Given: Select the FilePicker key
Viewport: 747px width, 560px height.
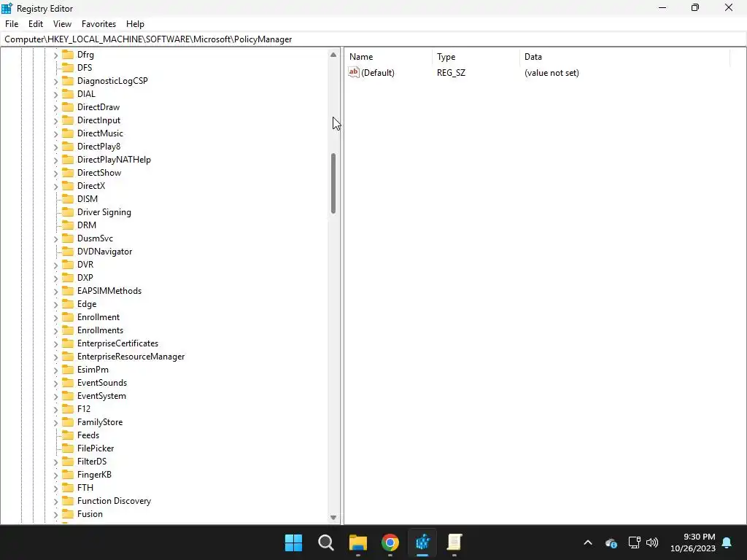Looking at the screenshot, I should click(96, 448).
